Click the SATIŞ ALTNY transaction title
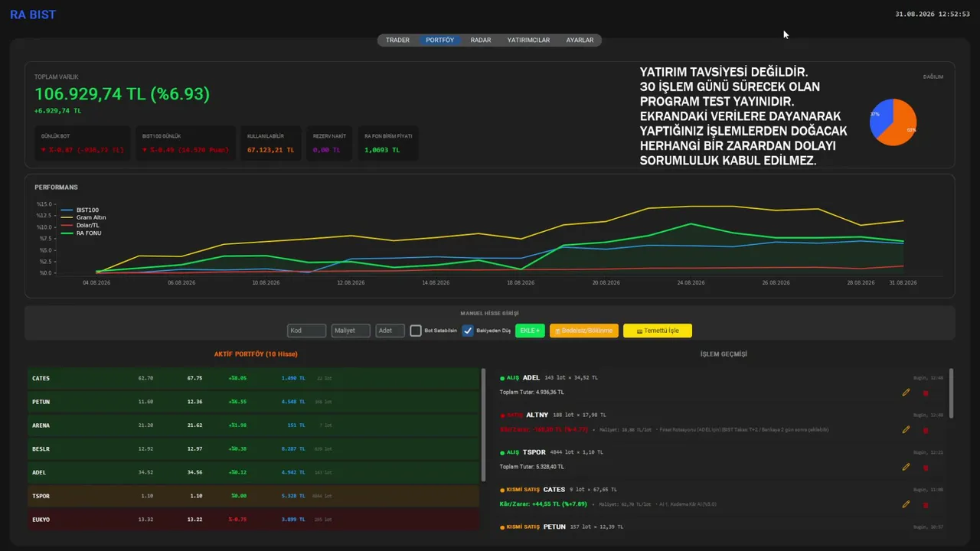The width and height of the screenshot is (980, 551). click(523, 415)
